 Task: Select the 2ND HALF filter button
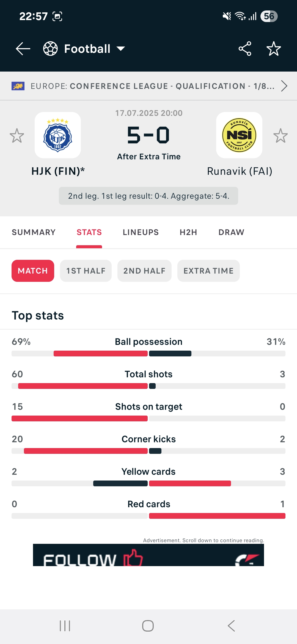pos(144,271)
